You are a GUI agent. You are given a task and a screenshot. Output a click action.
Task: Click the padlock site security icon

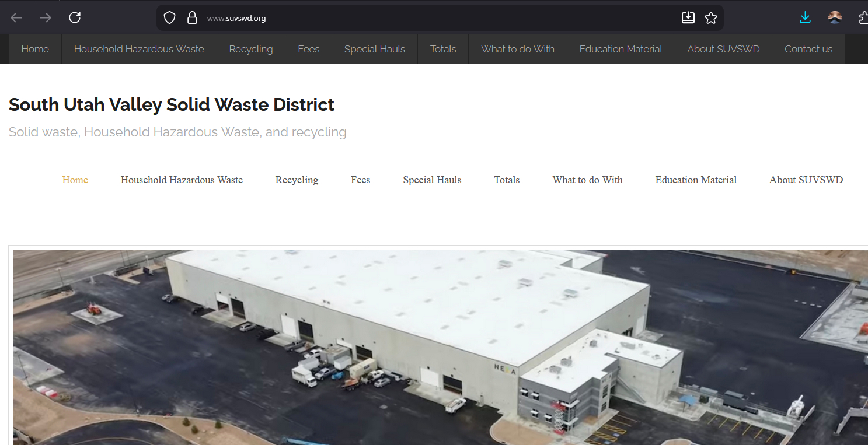[192, 18]
